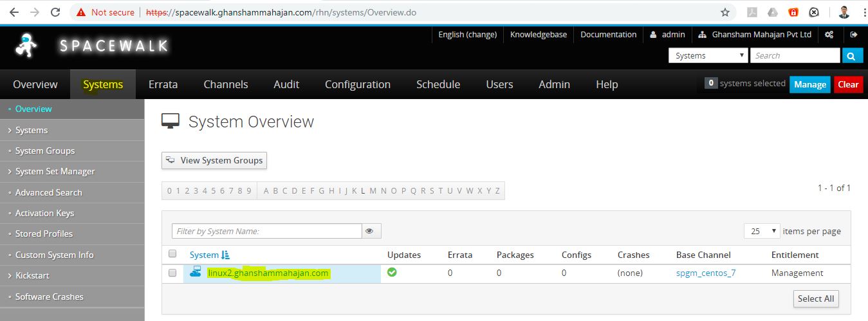868x321 pixels.
Task: Open preferences via the gears icon
Action: 829,35
